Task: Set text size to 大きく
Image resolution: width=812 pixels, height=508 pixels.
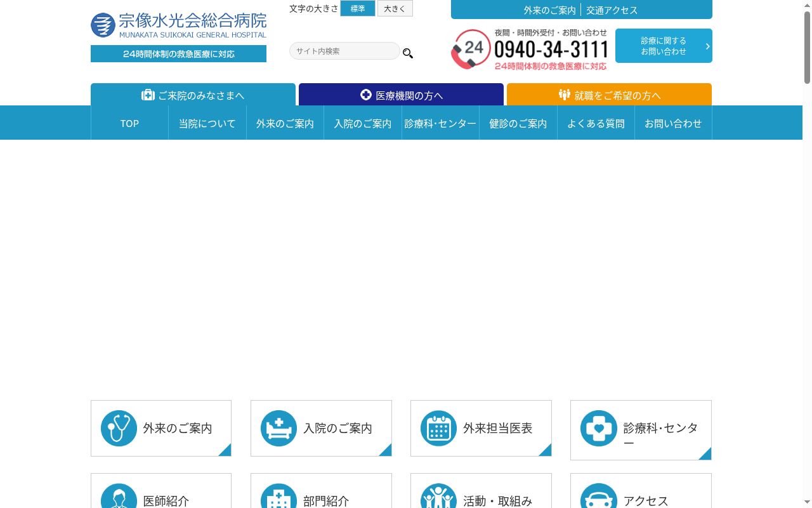Action: [395, 8]
